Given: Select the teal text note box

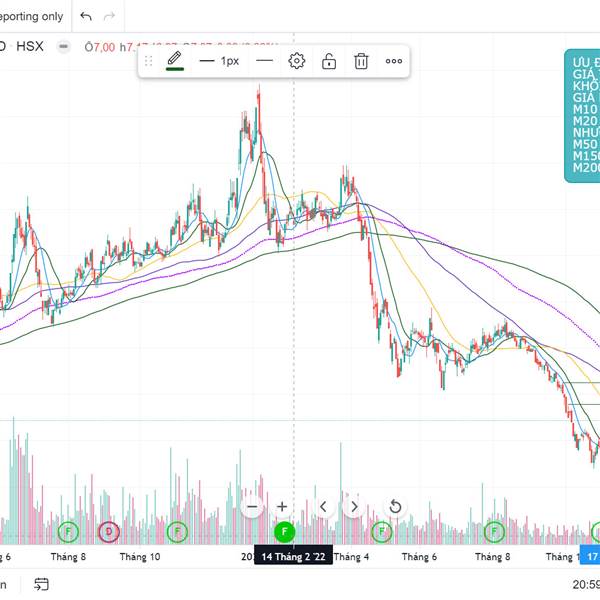Looking at the screenshot, I should click(x=582, y=116).
